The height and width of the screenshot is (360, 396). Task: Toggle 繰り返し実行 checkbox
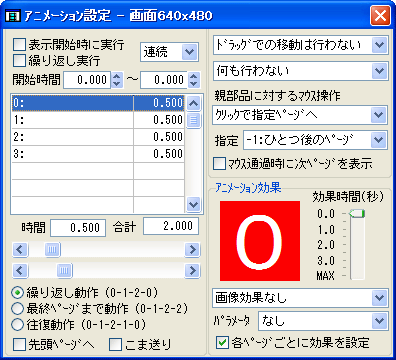(x=19, y=60)
